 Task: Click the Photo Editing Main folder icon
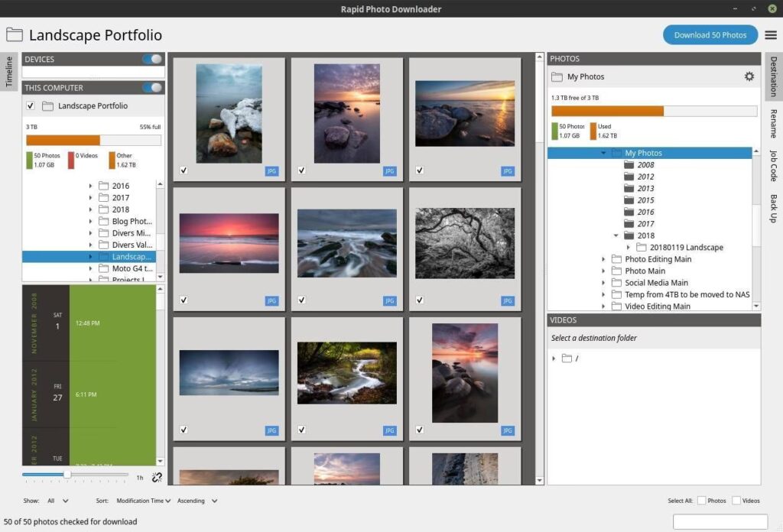(616, 259)
